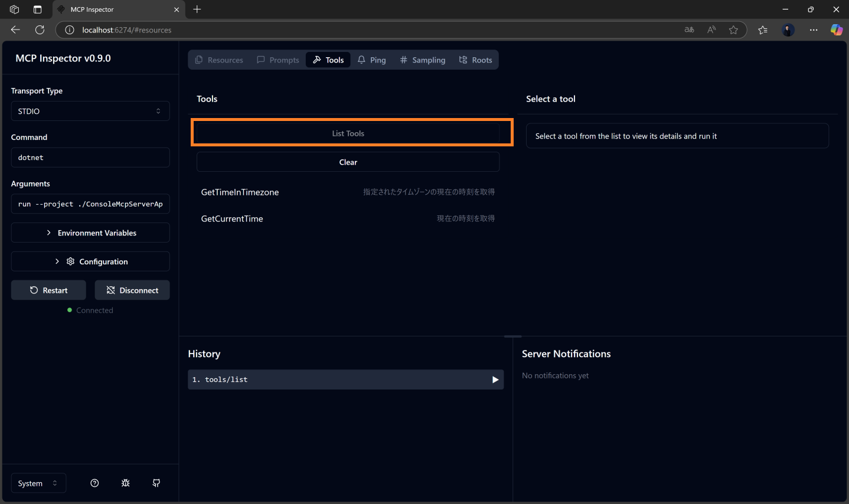The image size is (849, 504).
Task: Disconnect from the MCP server
Action: click(x=132, y=290)
